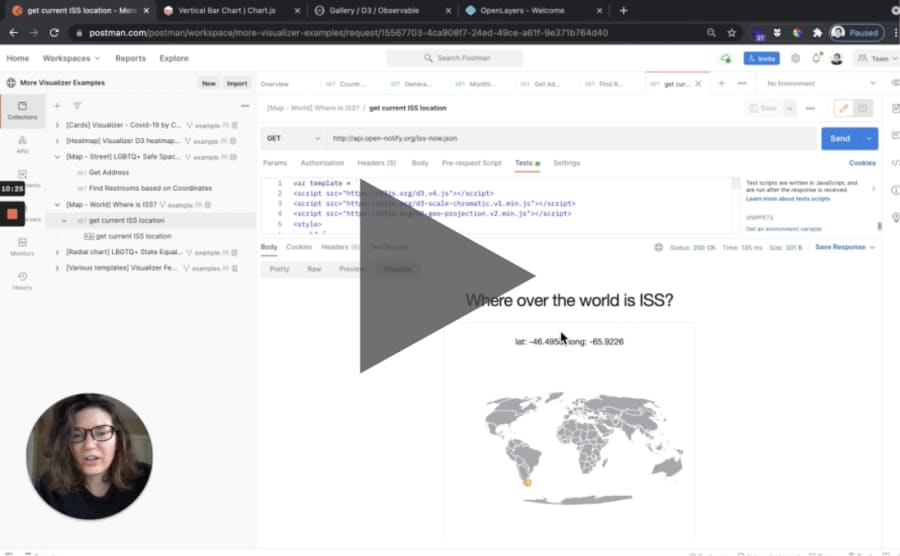The width and height of the screenshot is (900, 556).
Task: Open the Collections sidebar panel
Action: pos(22,110)
